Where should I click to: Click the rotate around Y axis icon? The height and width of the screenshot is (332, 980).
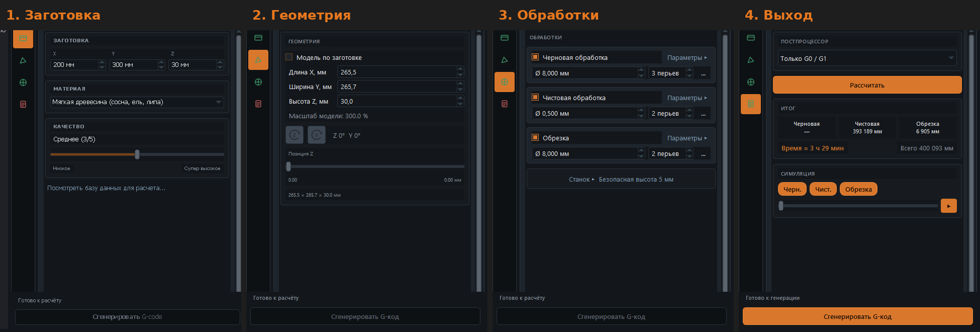pyautogui.click(x=317, y=135)
